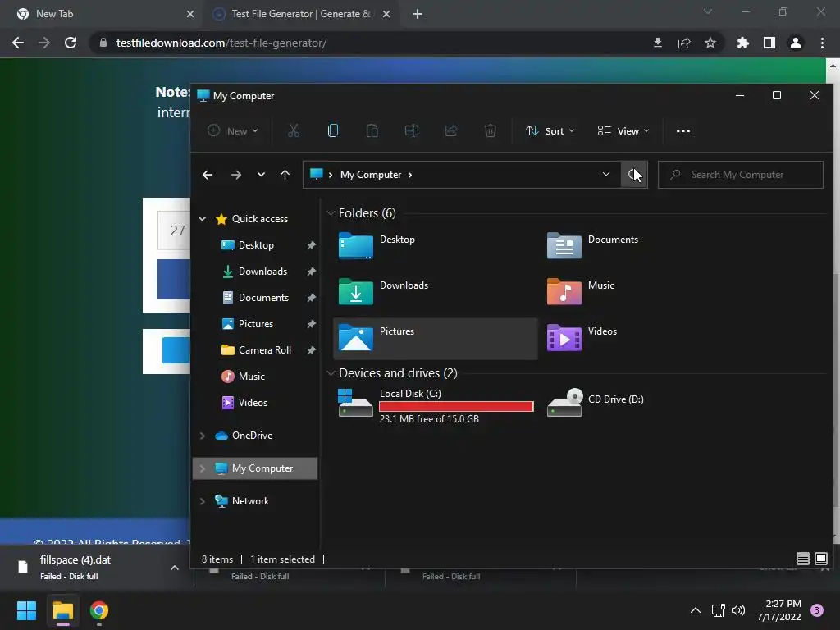The width and height of the screenshot is (840, 630).
Task: Bookmark this page with star icon
Action: pyautogui.click(x=710, y=43)
